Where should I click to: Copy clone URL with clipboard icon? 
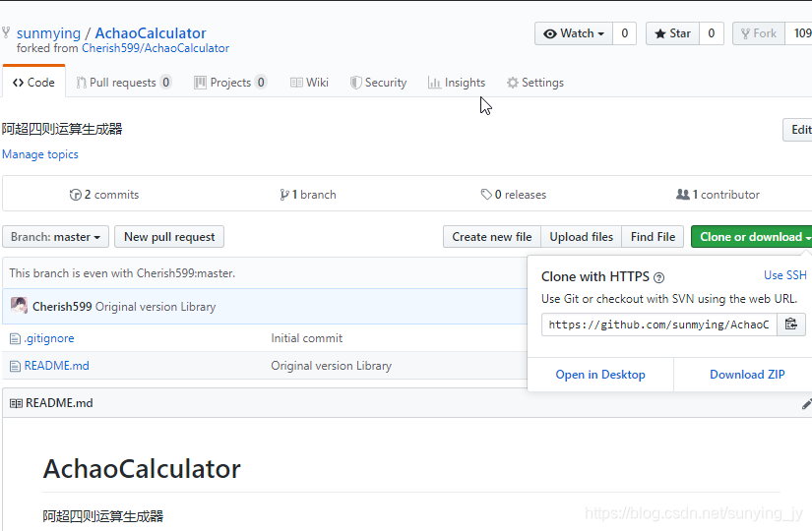[790, 324]
